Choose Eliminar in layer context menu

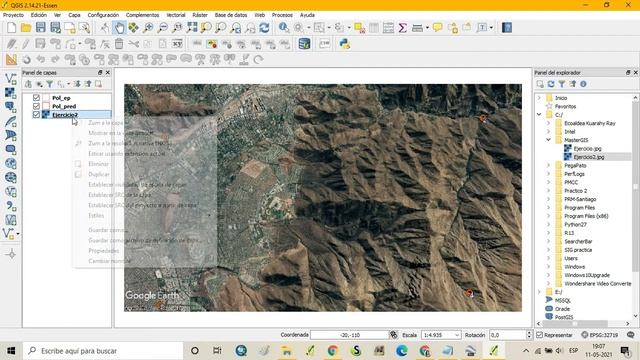(x=99, y=164)
